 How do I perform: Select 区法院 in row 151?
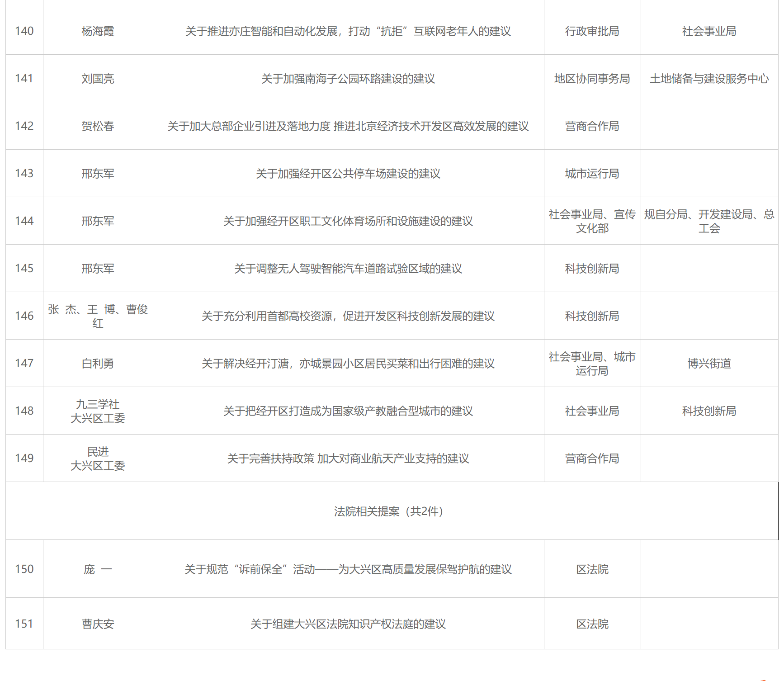592,624
